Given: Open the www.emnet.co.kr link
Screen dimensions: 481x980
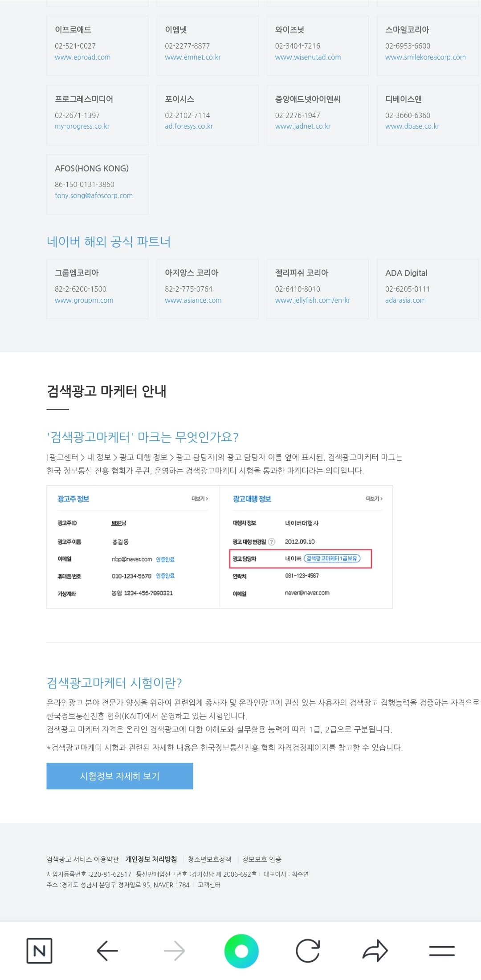Looking at the screenshot, I should (193, 57).
